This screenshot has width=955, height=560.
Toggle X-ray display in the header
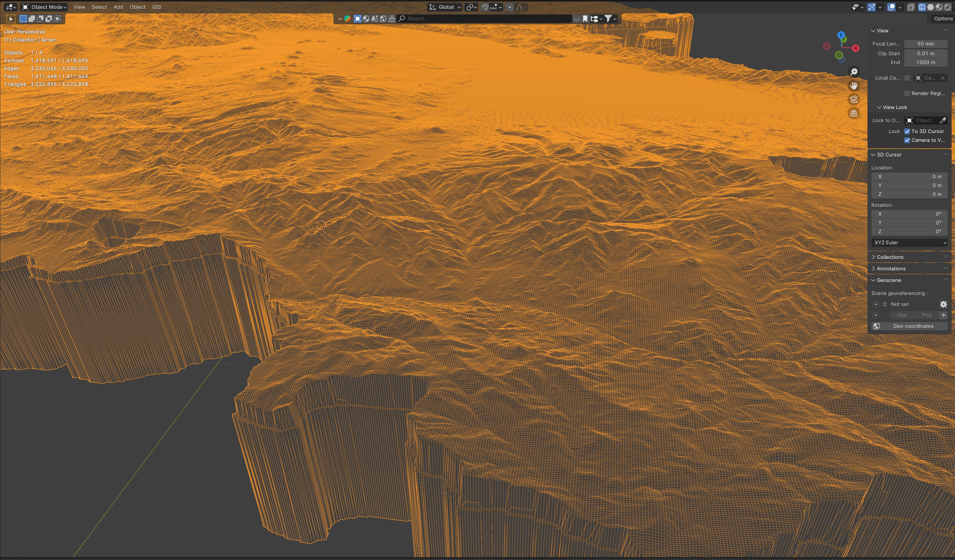point(911,7)
